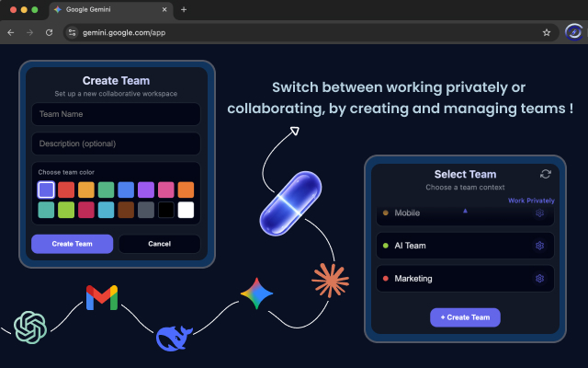
Task: Choose the blue team color swatch
Action: click(x=126, y=190)
